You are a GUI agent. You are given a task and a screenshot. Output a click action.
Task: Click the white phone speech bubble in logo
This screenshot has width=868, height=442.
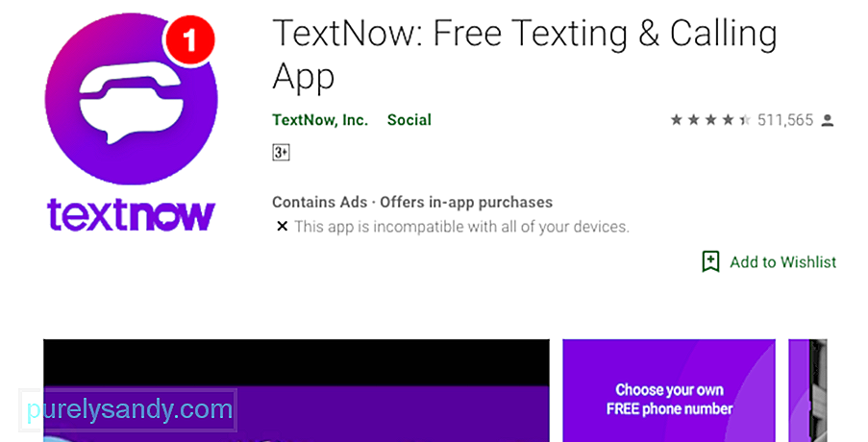(131, 103)
